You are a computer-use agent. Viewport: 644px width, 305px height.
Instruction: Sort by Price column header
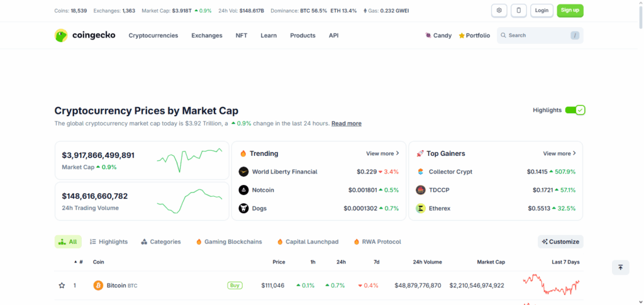[279, 262]
